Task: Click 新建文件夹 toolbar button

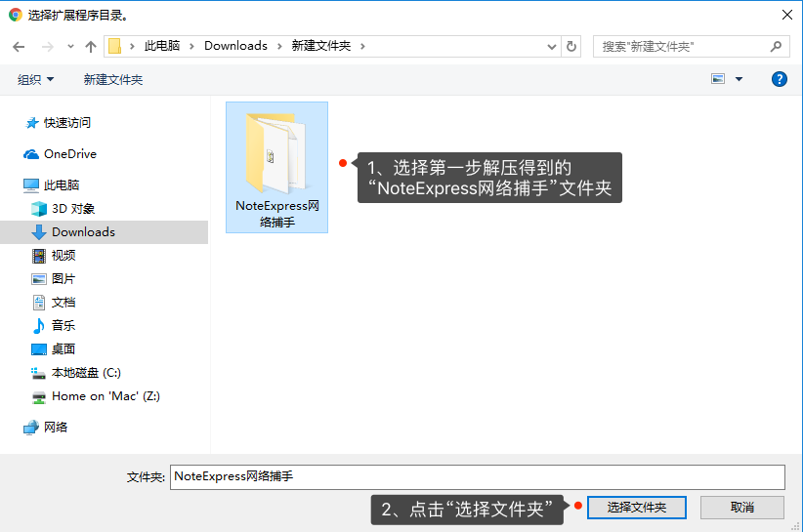Action: 113,79
